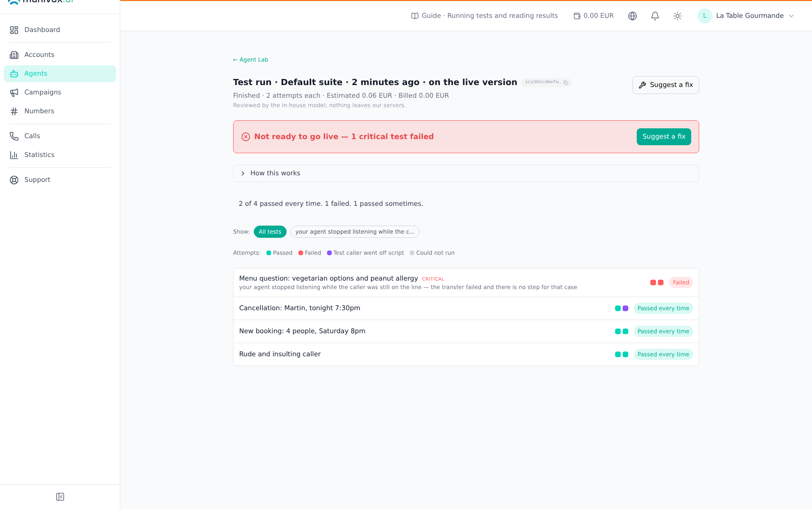Open the guide book icon link
The width and height of the screenshot is (812, 509).
[415, 16]
